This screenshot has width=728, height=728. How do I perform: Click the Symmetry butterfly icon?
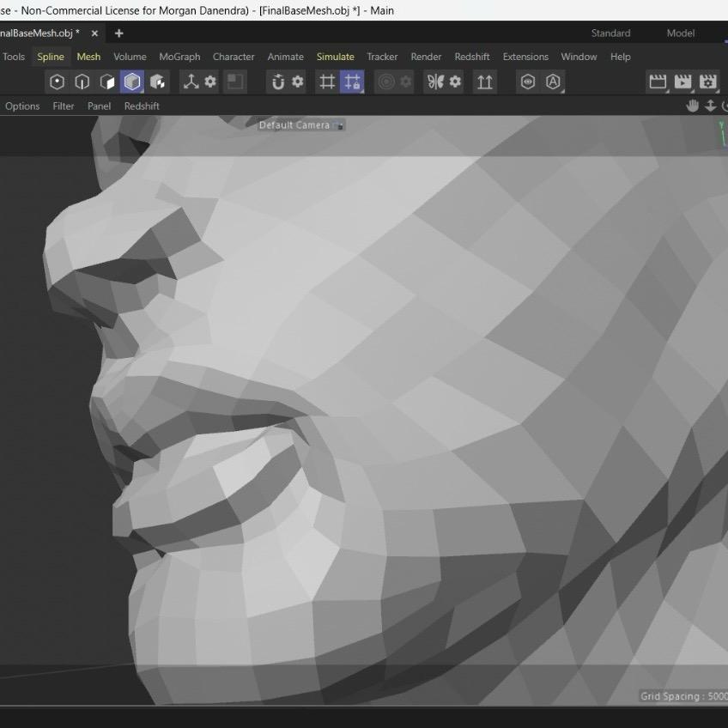pos(435,82)
